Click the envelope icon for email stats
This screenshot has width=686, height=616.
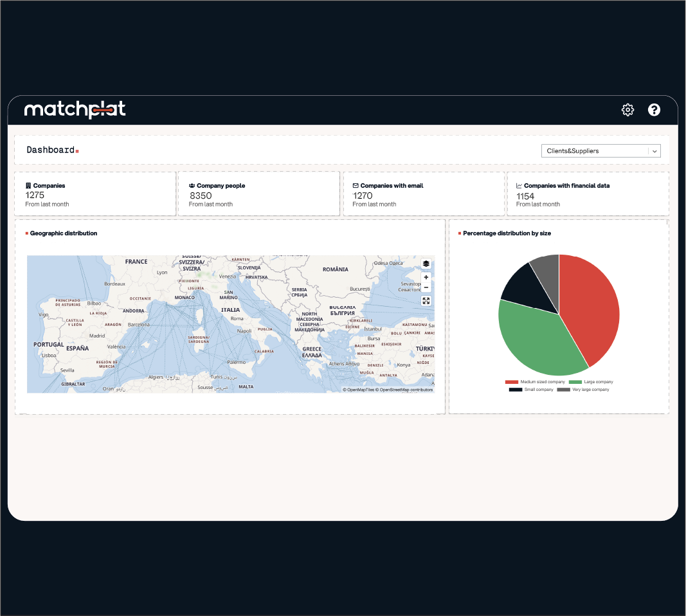pyautogui.click(x=355, y=186)
